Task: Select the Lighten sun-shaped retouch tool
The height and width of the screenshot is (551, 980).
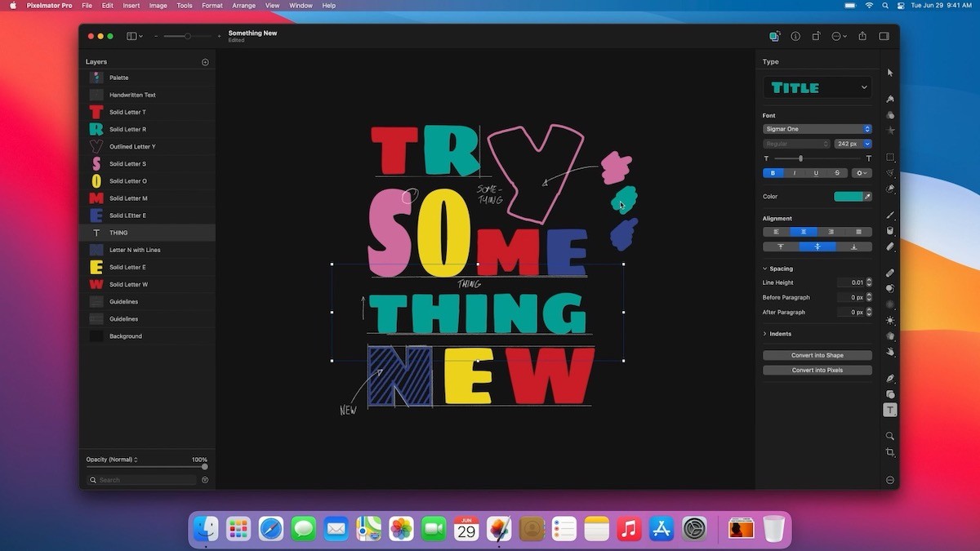Action: point(890,320)
